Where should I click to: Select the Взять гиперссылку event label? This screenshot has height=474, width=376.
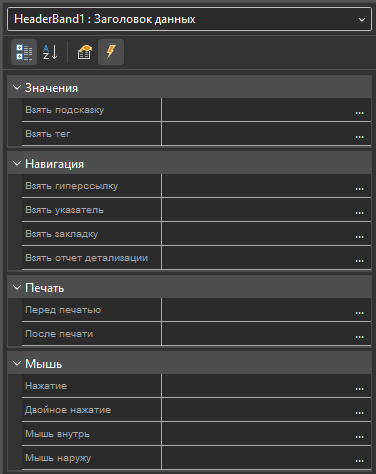(x=72, y=186)
